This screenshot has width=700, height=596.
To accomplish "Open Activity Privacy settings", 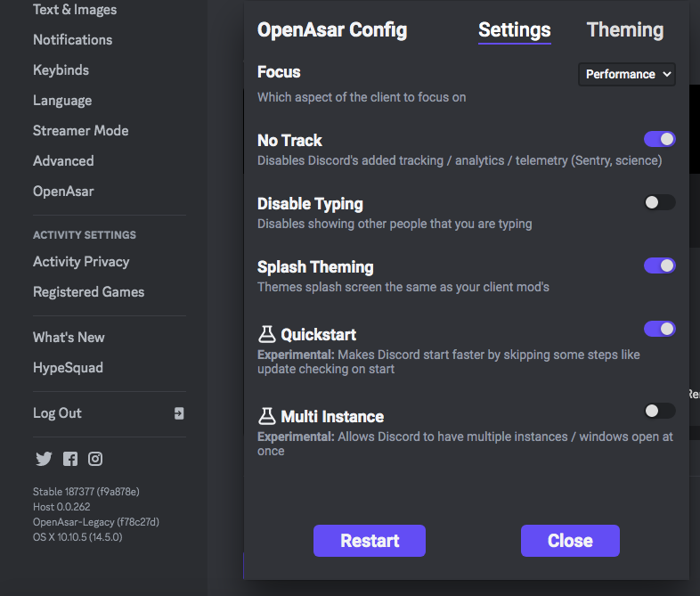I will [x=81, y=262].
